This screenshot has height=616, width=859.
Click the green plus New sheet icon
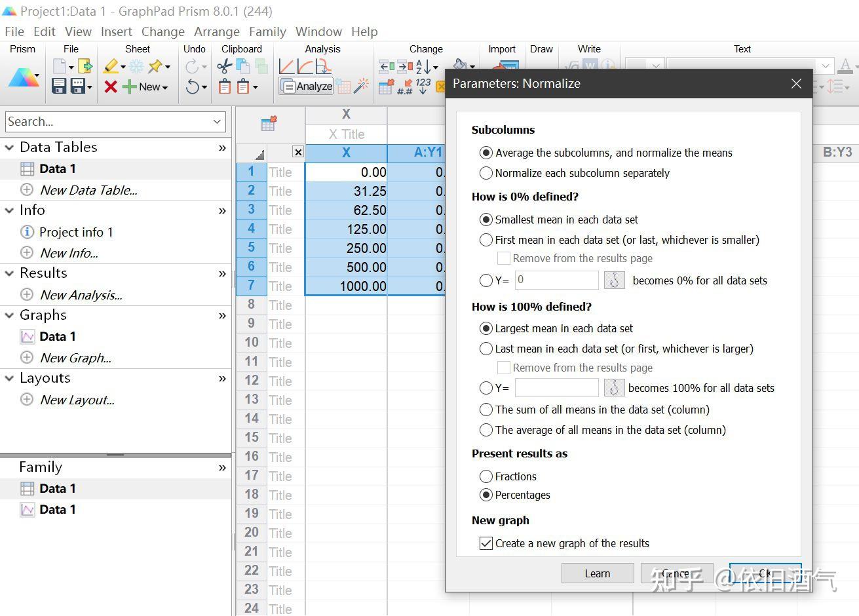click(x=129, y=87)
